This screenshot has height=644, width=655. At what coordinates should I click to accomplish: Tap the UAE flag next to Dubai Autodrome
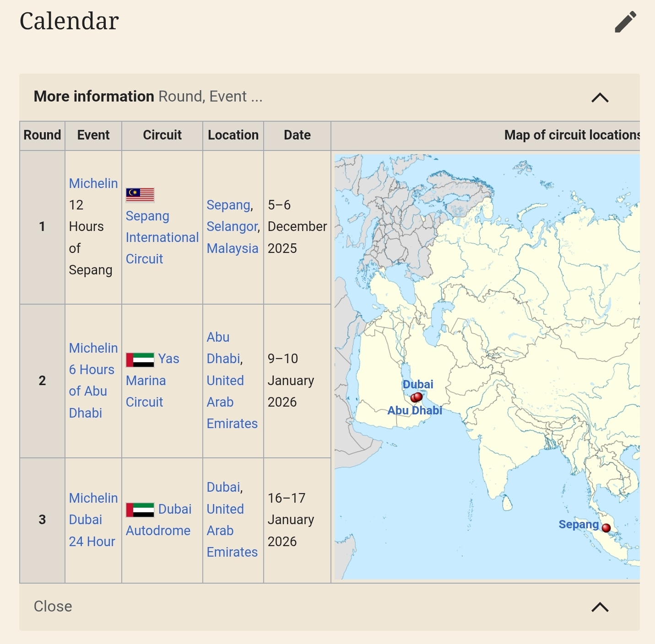point(140,510)
